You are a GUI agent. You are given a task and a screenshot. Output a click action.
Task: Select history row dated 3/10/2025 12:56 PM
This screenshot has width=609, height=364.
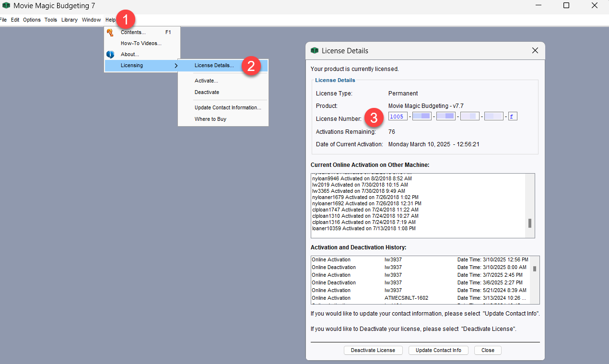421,259
